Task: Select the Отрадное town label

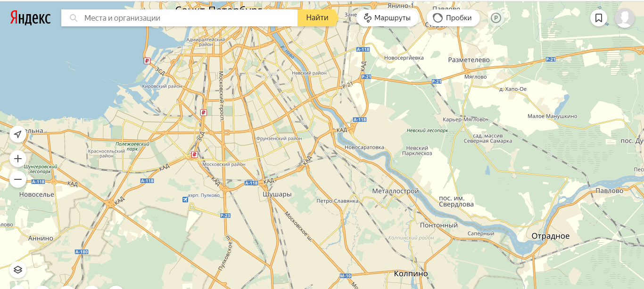Action: click(x=550, y=236)
